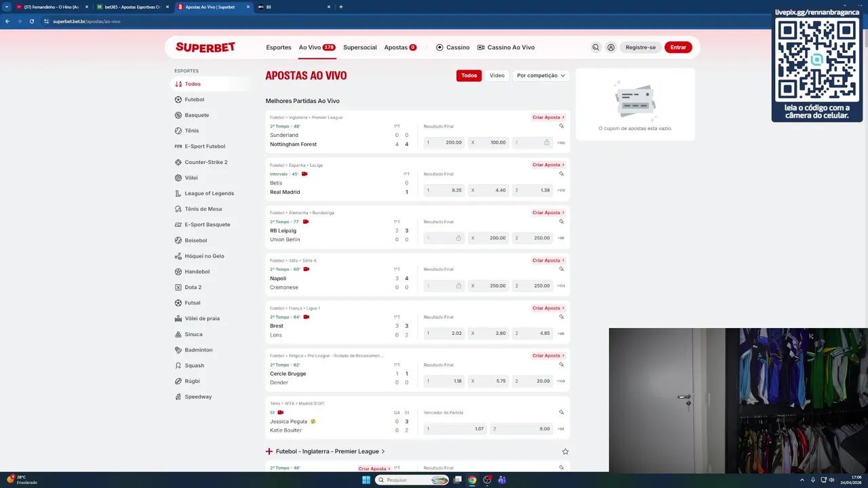This screenshot has height=488, width=868.
Task: Expand +89 more markets for Brest match
Action: [x=561, y=333]
